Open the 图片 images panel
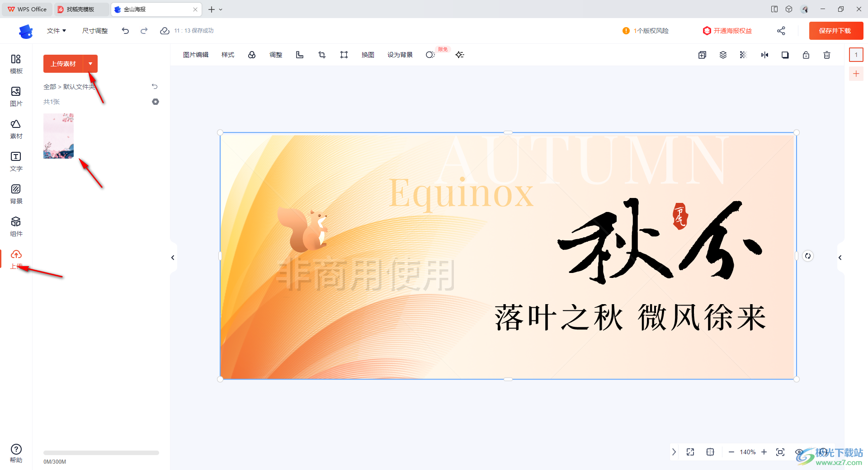Image resolution: width=868 pixels, height=470 pixels. [x=16, y=97]
